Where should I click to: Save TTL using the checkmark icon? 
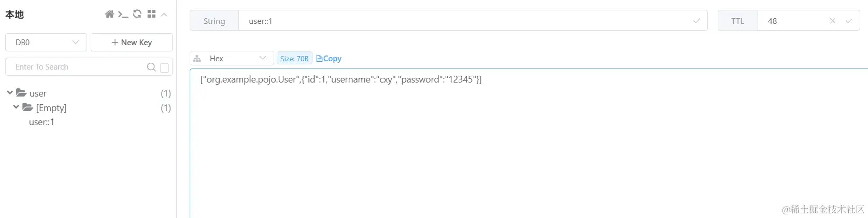[849, 21]
